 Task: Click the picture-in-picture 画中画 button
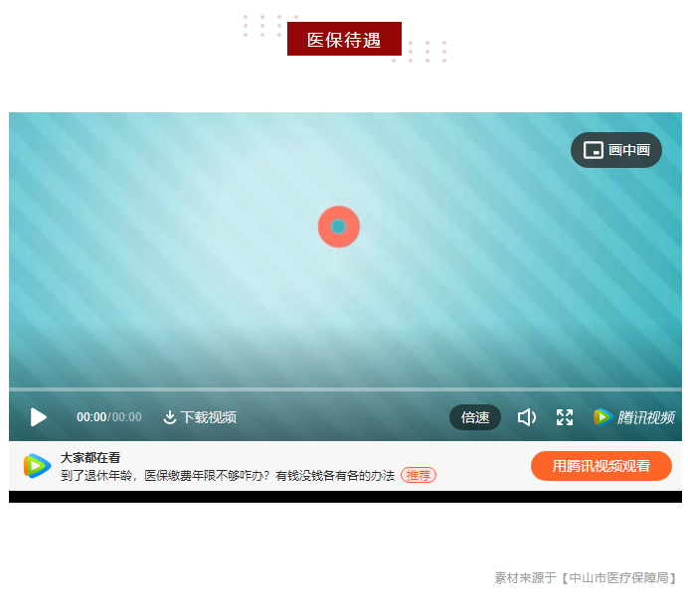click(x=616, y=150)
